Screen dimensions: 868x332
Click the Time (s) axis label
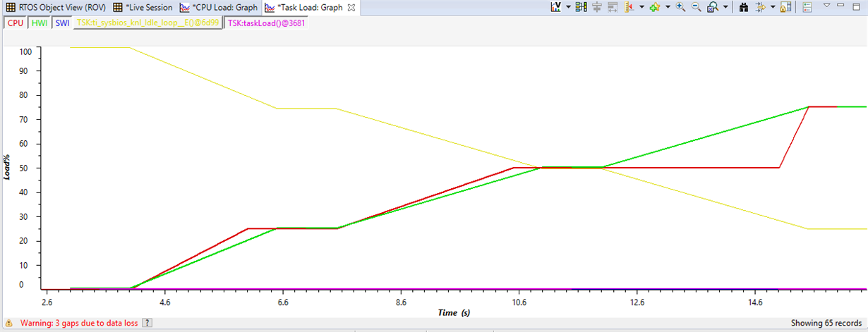(454, 312)
